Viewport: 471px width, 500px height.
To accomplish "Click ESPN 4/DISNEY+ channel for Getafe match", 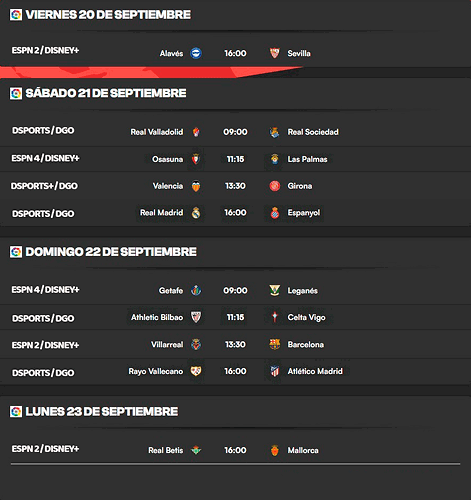I will pyautogui.click(x=45, y=290).
